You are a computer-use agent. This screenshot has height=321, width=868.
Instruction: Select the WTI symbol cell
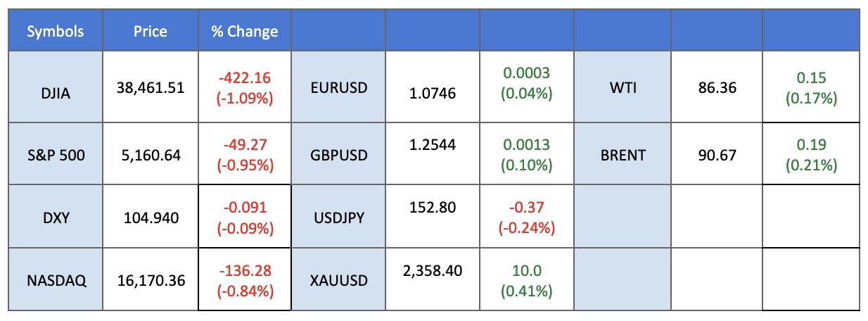tap(621, 88)
